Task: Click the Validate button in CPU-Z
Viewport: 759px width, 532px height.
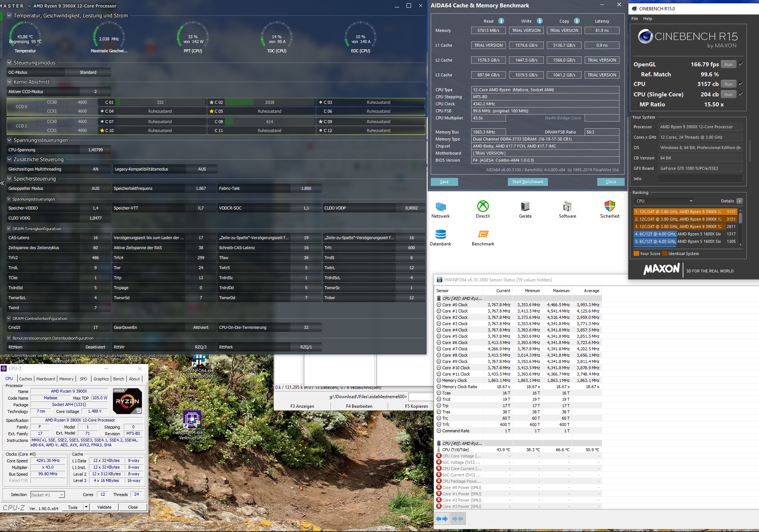Action: tap(104, 507)
